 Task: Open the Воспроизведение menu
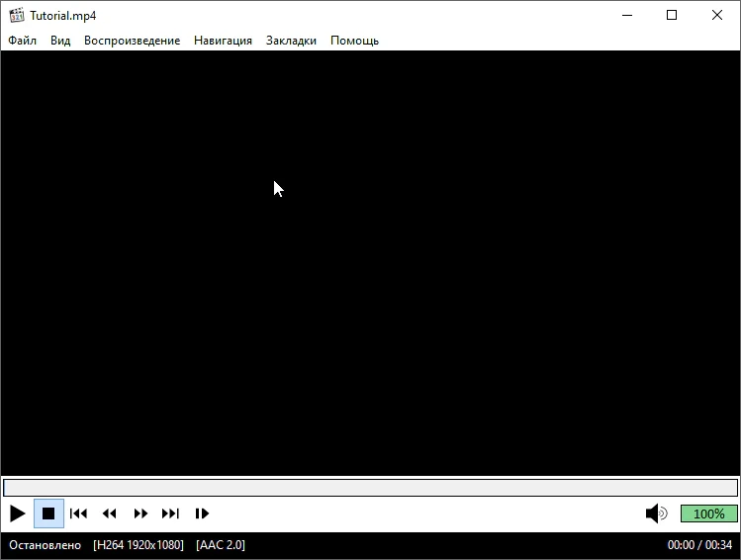132,41
